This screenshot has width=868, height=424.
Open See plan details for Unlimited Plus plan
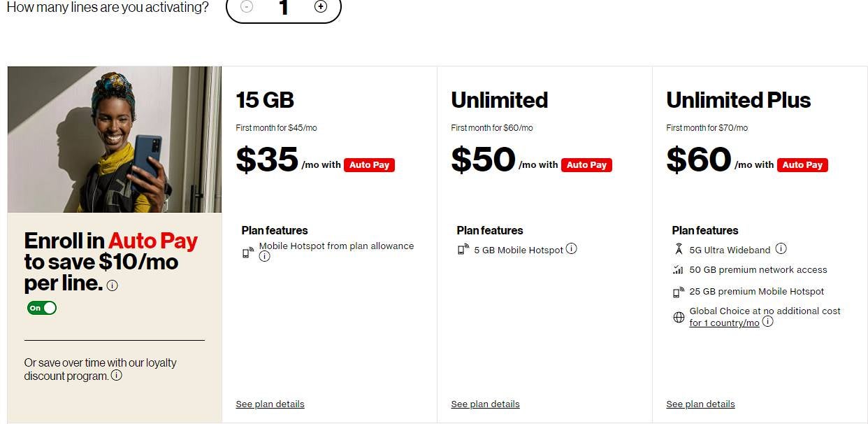point(700,404)
